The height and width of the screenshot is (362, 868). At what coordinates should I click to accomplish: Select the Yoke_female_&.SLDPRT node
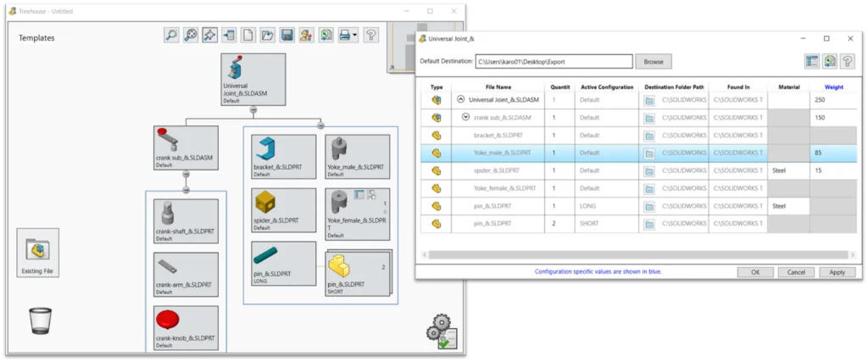[358, 214]
